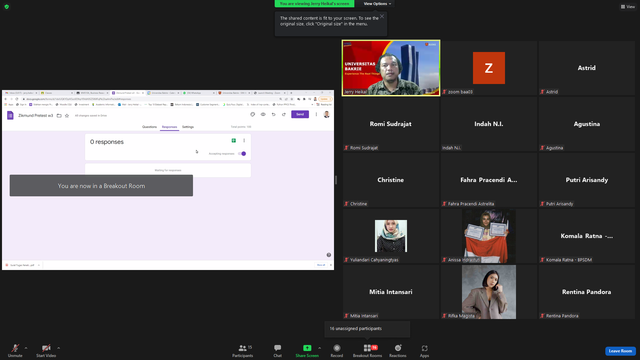Click the downloaded PDF file in download bar
Screen dimensions: 640x360
(x=22, y=265)
